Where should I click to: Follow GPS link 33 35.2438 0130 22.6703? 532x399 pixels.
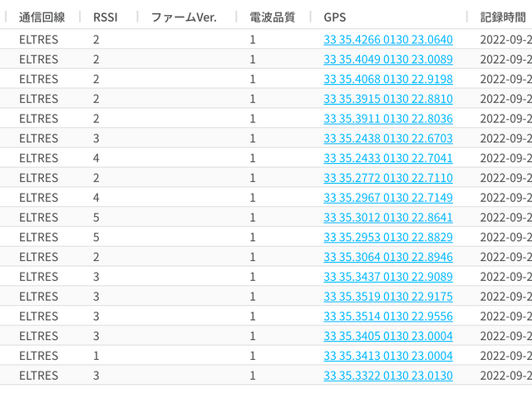click(x=387, y=138)
